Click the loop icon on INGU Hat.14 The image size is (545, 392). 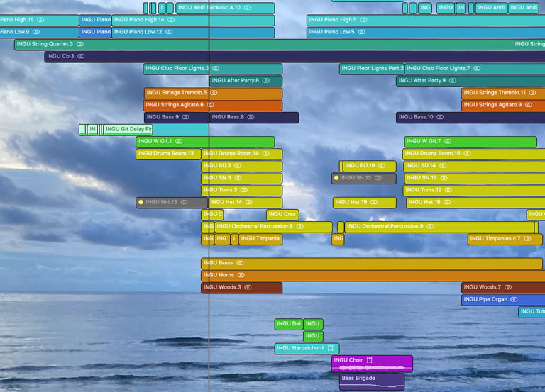pos(249,202)
